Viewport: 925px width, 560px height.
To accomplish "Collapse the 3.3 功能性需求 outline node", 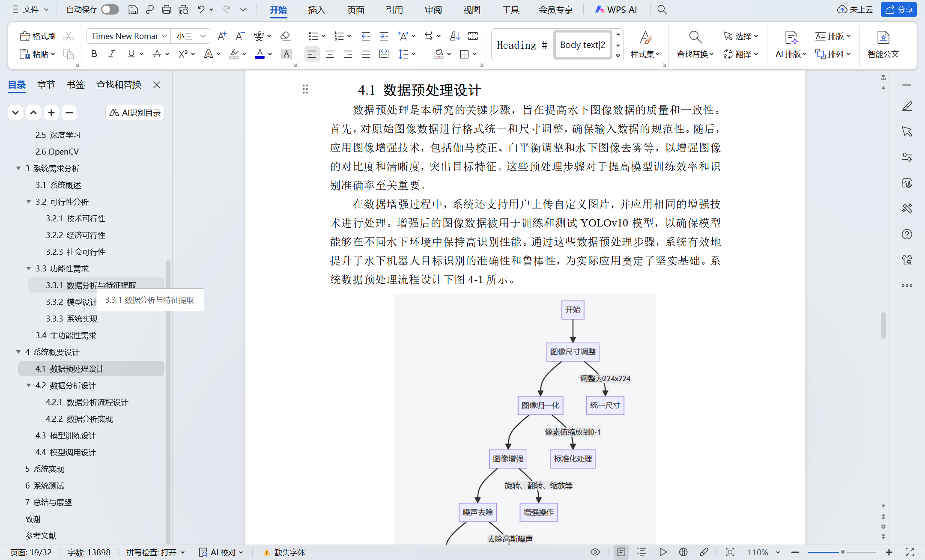I will click(x=29, y=268).
